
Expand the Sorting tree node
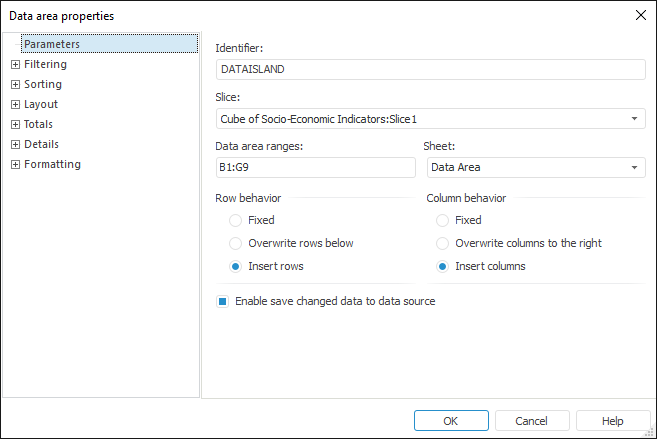click(15, 85)
